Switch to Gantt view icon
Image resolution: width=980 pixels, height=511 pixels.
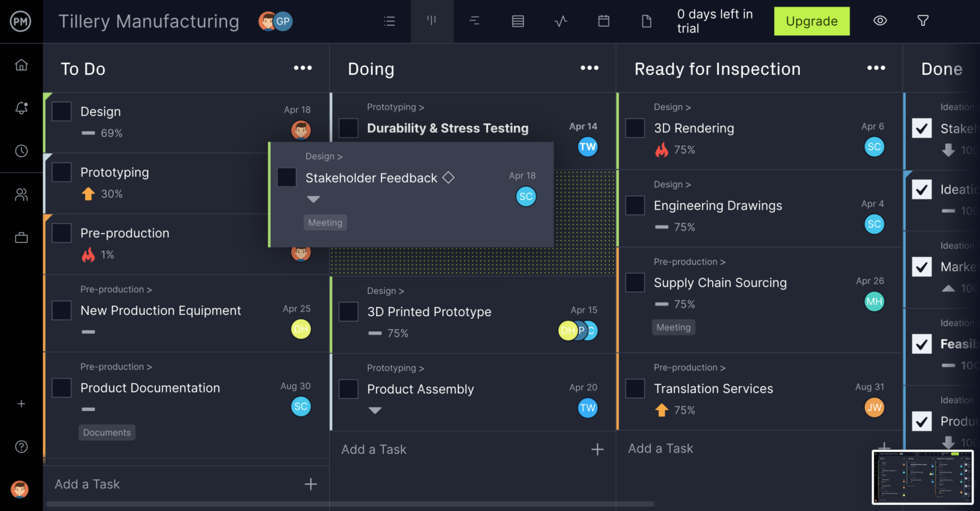475,21
